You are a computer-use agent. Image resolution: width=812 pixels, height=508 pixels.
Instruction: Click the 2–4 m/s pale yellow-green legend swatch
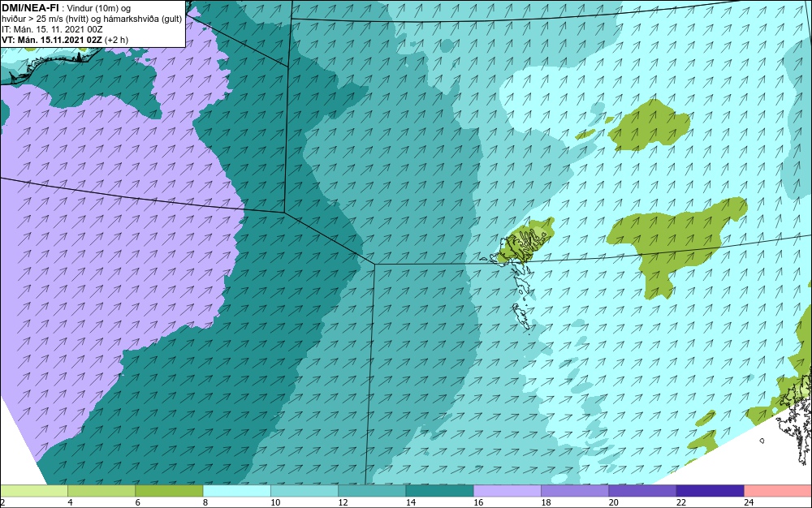[33, 490]
